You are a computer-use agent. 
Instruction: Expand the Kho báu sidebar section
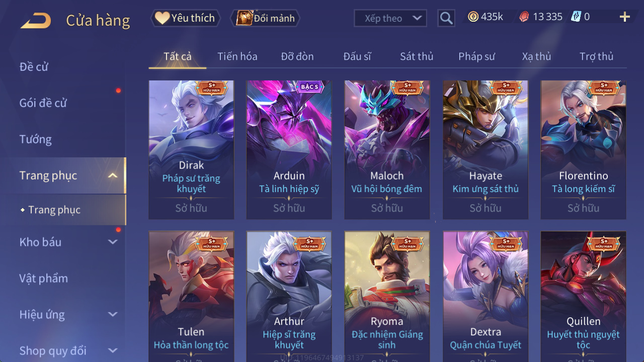point(113,242)
